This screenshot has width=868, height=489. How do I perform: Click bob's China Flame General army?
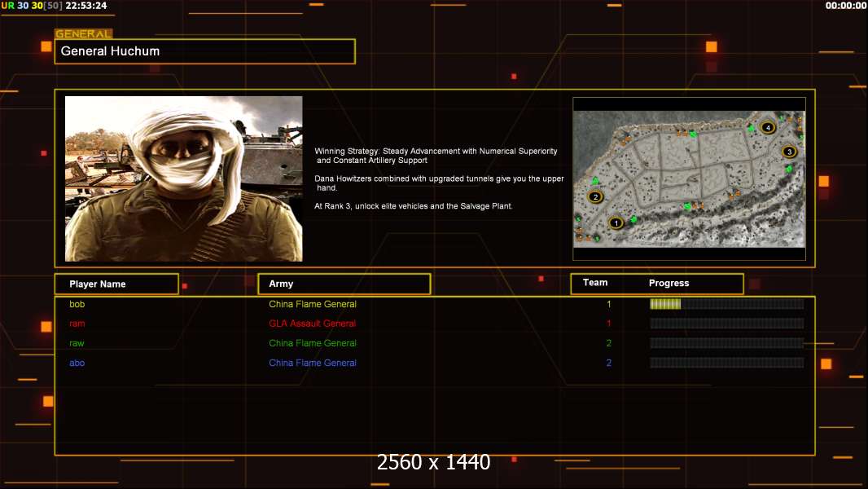pyautogui.click(x=312, y=304)
